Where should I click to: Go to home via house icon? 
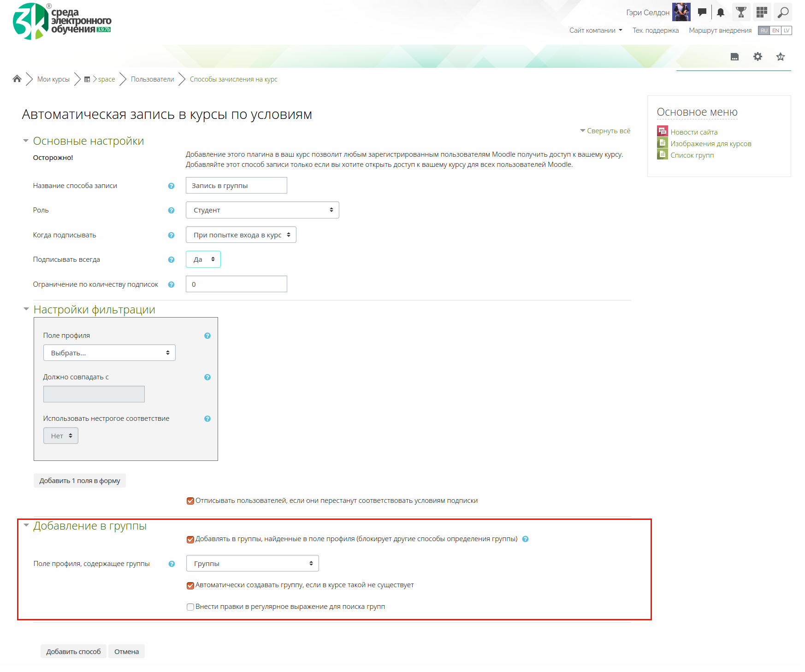tap(17, 79)
